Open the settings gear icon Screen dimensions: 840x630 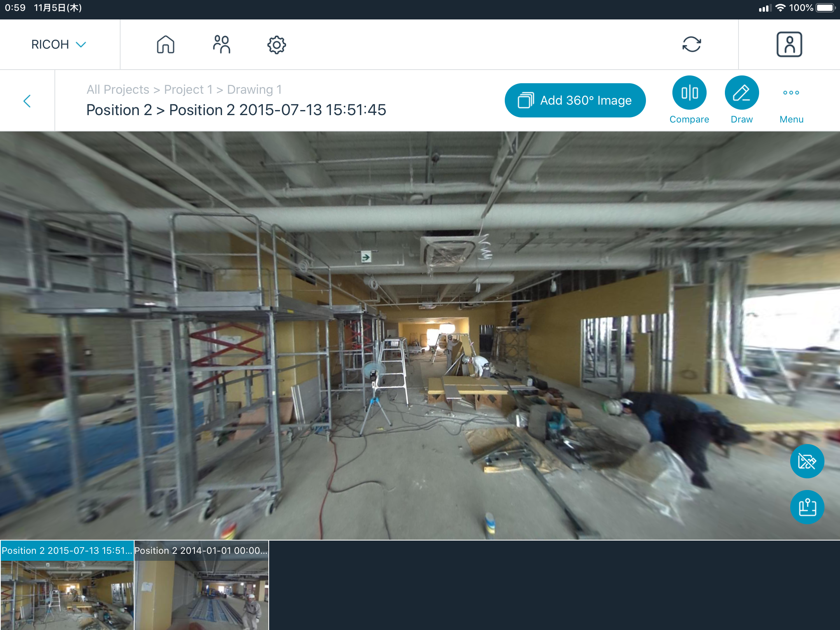coord(276,45)
